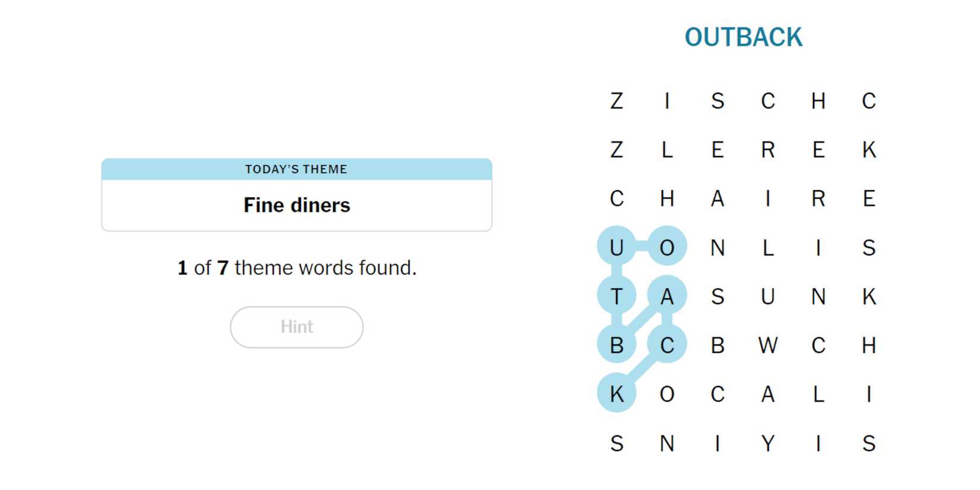Click the letter Y in the grid
Screen dimensions: 980x490
point(767,443)
